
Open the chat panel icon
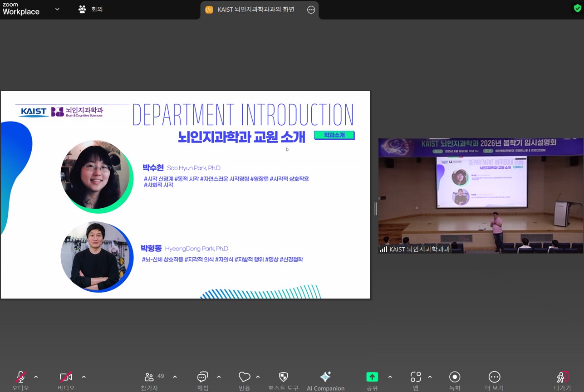coord(202,377)
